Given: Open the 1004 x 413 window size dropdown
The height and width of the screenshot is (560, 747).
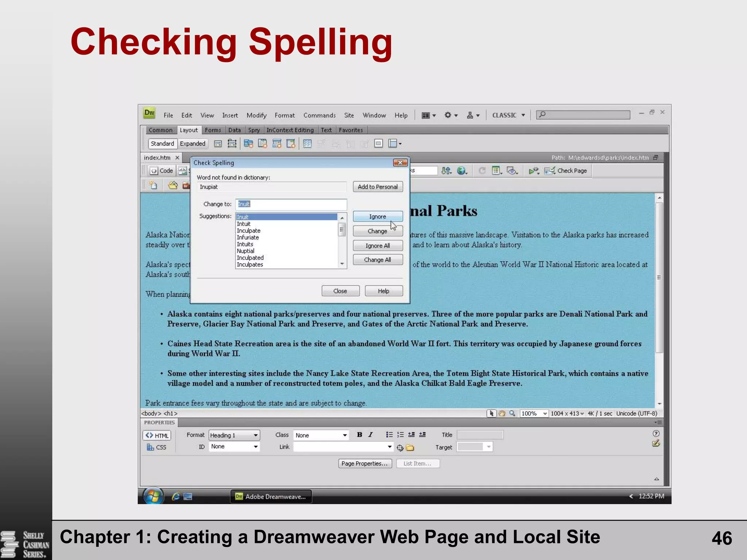Looking at the screenshot, I should pyautogui.click(x=567, y=413).
